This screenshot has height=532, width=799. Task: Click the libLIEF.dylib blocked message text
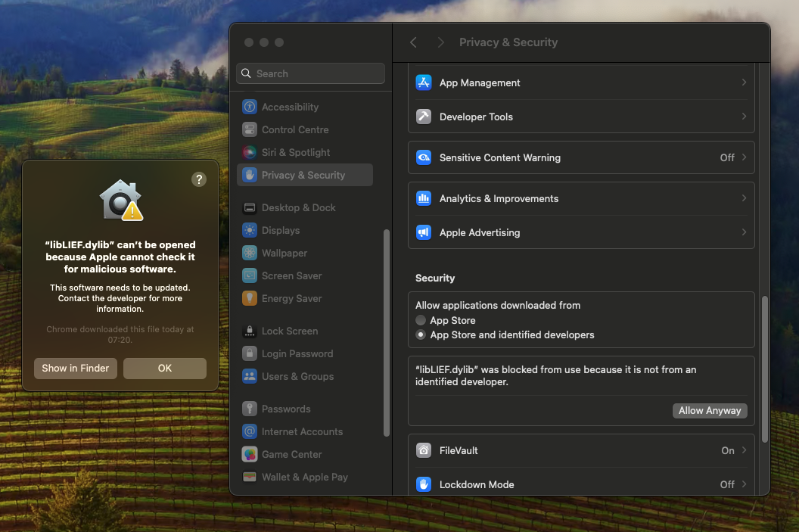[x=555, y=375]
